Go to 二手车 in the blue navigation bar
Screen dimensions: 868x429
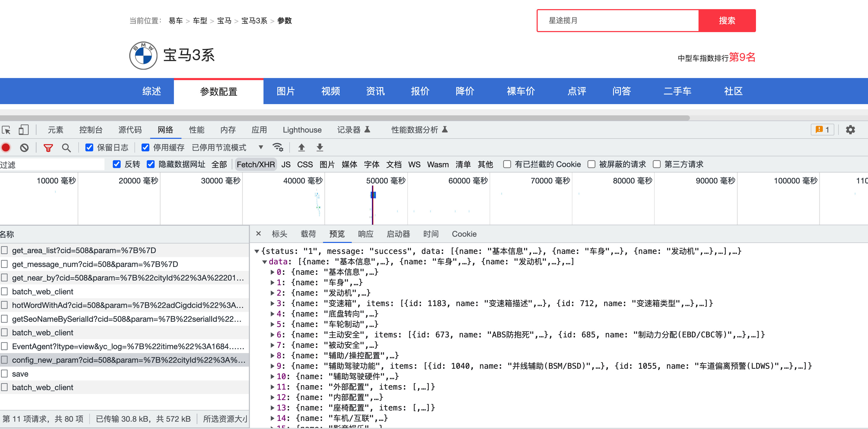(677, 91)
